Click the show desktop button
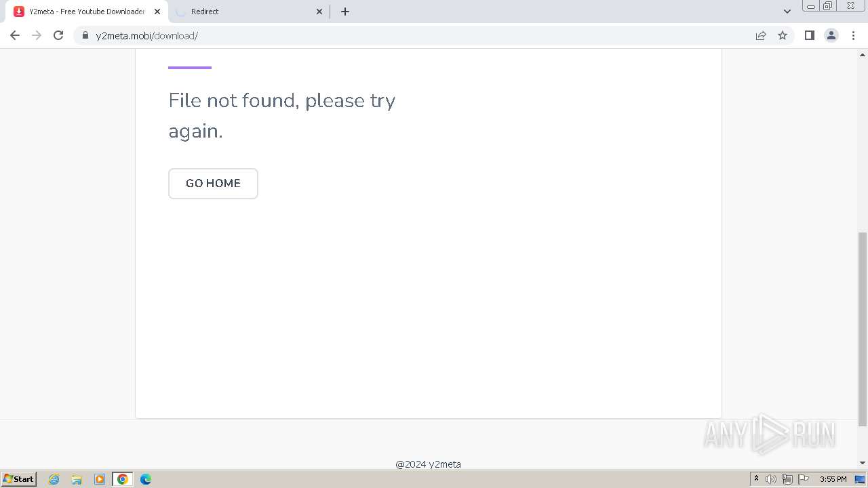The width and height of the screenshot is (868, 488). [860, 479]
